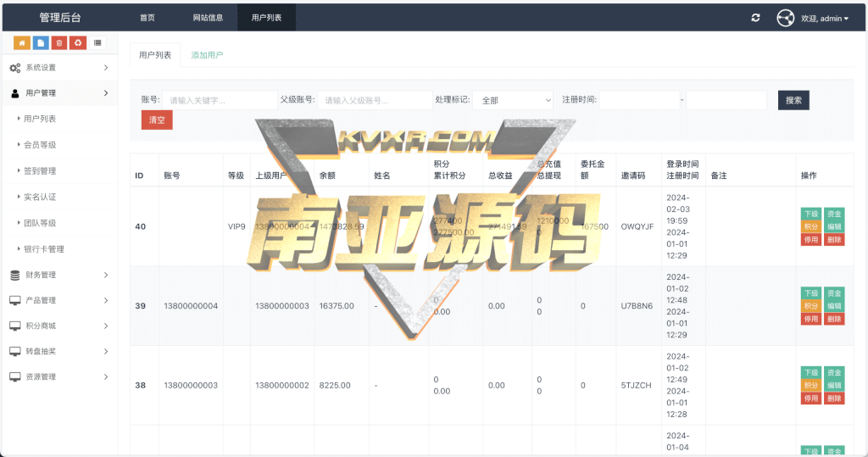The height and width of the screenshot is (457, 868).
Task: Click account 13800000003 in row 38
Action: click(x=191, y=385)
